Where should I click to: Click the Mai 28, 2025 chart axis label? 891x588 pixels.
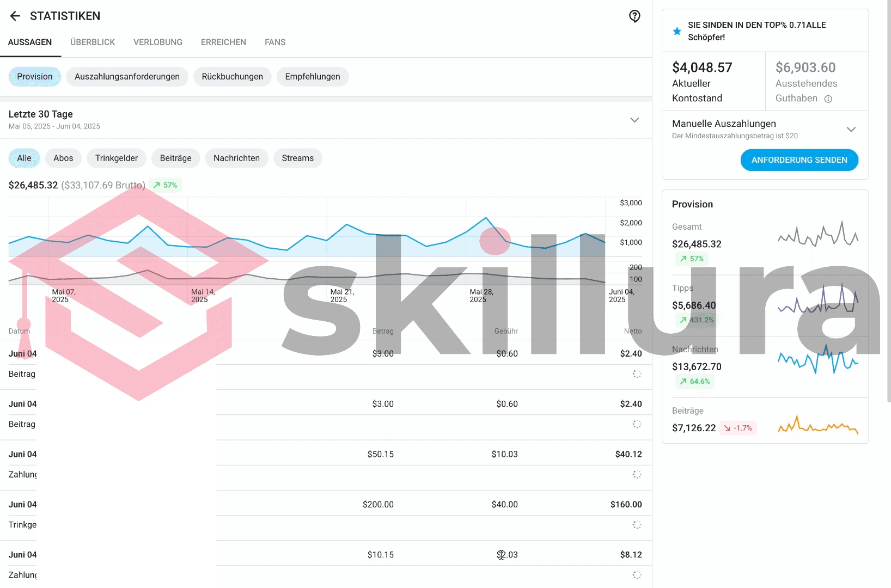(x=481, y=296)
